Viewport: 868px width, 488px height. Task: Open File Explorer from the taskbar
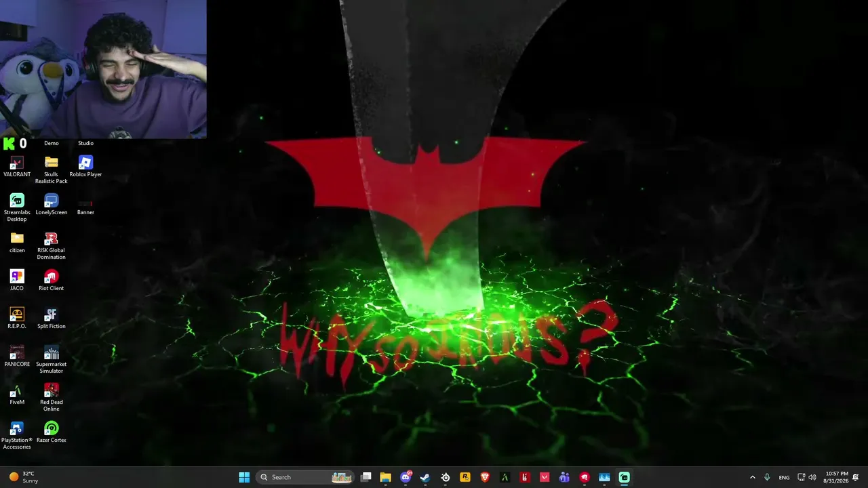(386, 477)
